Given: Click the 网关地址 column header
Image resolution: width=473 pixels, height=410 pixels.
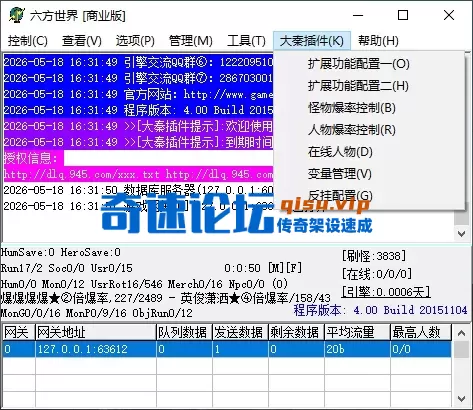Looking at the screenshot, I should point(96,332).
